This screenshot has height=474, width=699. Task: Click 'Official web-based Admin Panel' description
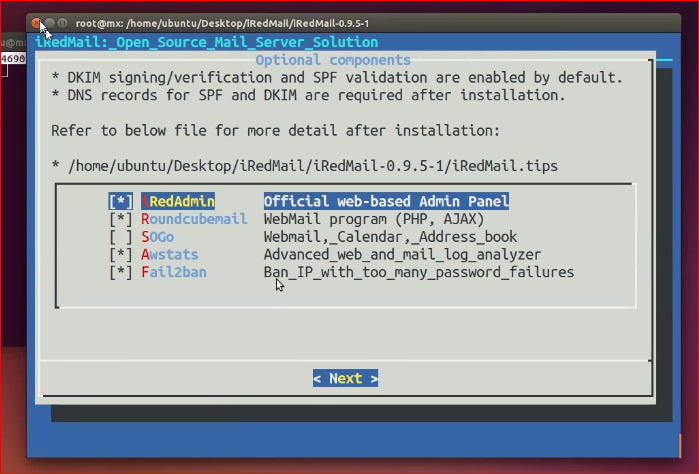coord(386,202)
